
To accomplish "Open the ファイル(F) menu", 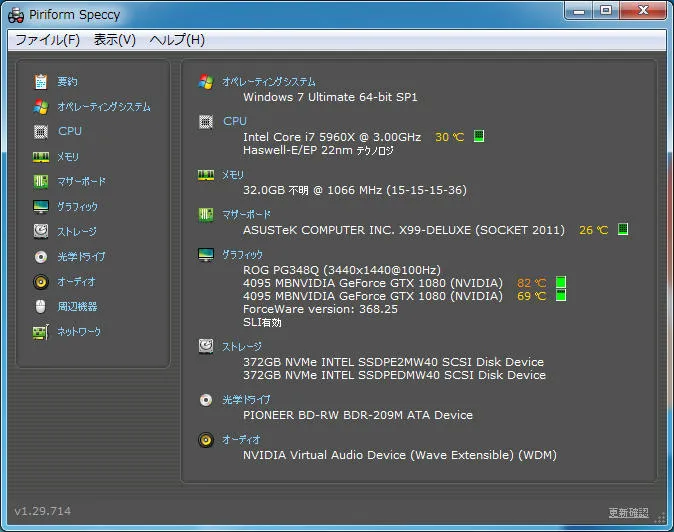I will [x=47, y=40].
